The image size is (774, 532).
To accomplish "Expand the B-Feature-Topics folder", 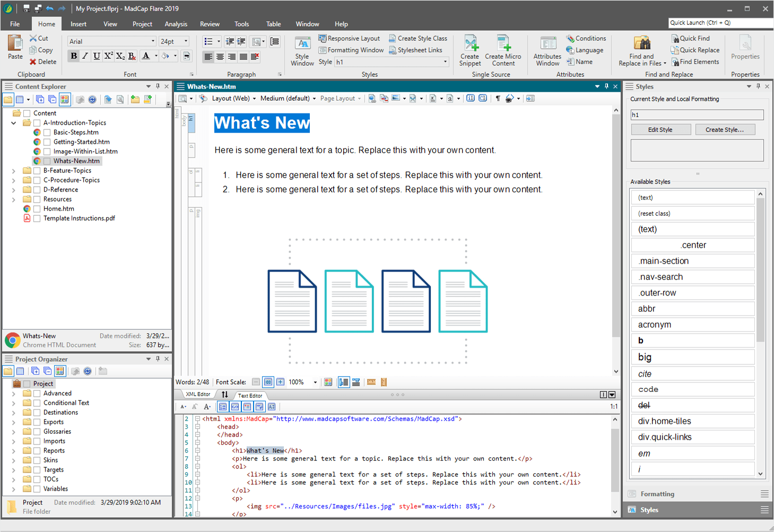I will (14, 171).
